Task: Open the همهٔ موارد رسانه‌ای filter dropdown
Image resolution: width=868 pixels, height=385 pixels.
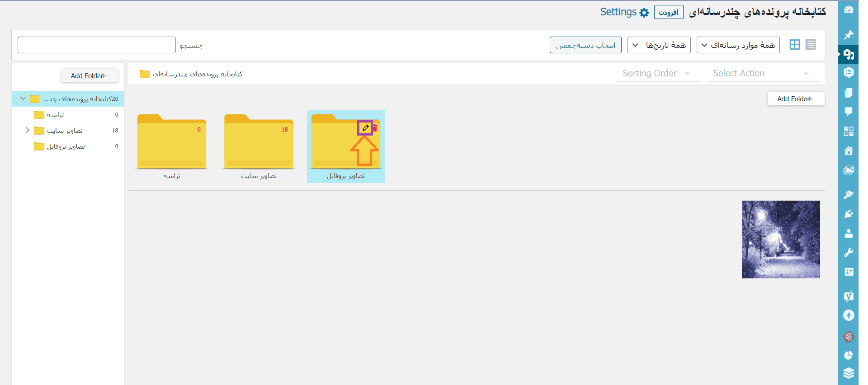Action: point(738,45)
